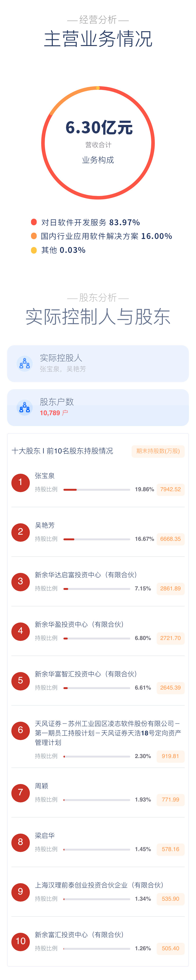Click the 实际控股人 organization icon
Image resolution: width=196 pixels, height=980 pixels.
click(25, 363)
